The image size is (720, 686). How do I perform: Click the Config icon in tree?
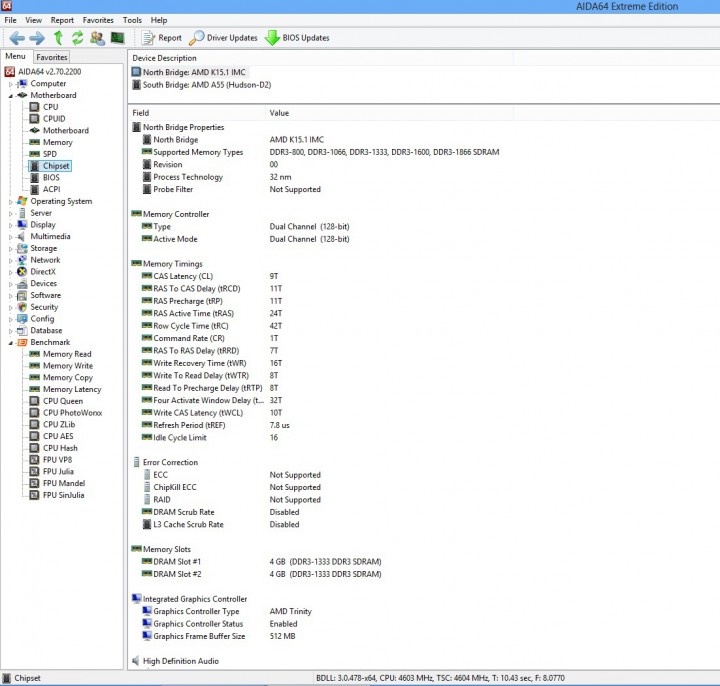tap(22, 319)
